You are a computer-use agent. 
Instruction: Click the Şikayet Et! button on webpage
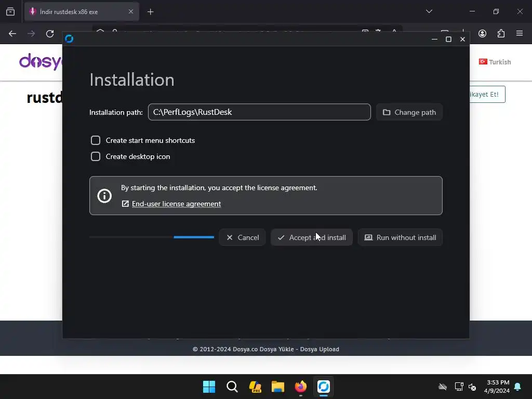pos(487,95)
